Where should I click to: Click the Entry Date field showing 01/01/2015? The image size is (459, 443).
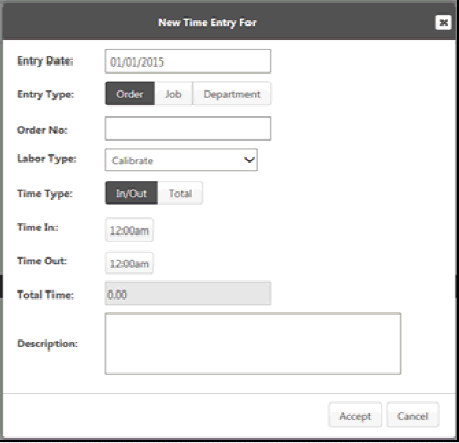pos(188,61)
